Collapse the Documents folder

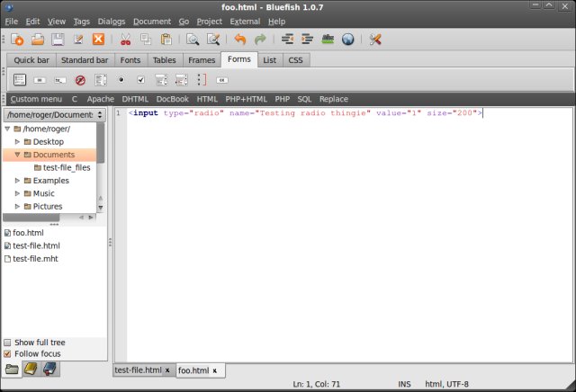coord(17,155)
